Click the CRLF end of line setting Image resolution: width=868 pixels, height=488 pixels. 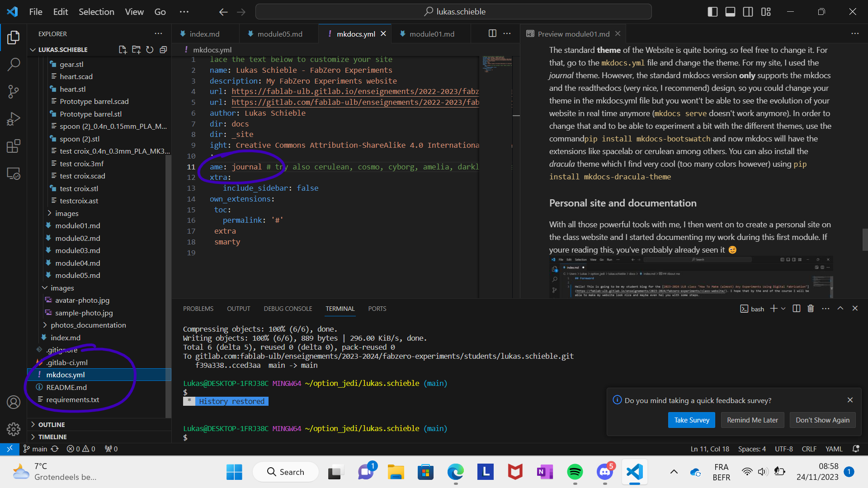pyautogui.click(x=809, y=449)
